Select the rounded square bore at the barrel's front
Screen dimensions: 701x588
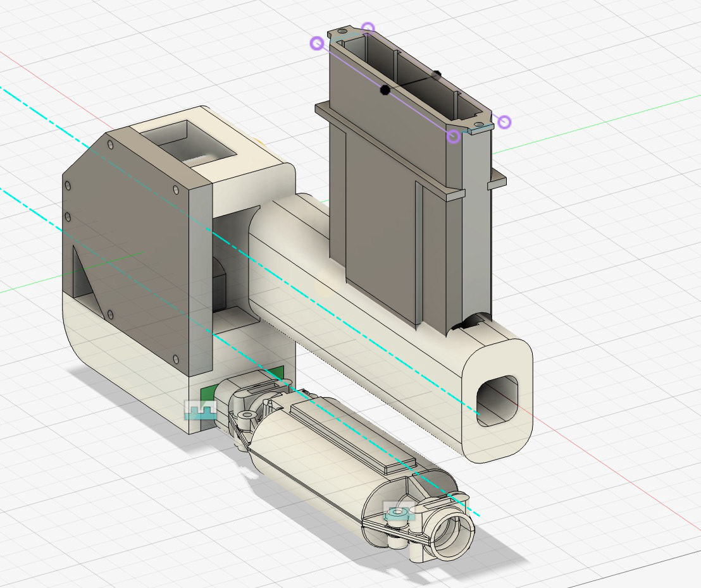tap(497, 401)
